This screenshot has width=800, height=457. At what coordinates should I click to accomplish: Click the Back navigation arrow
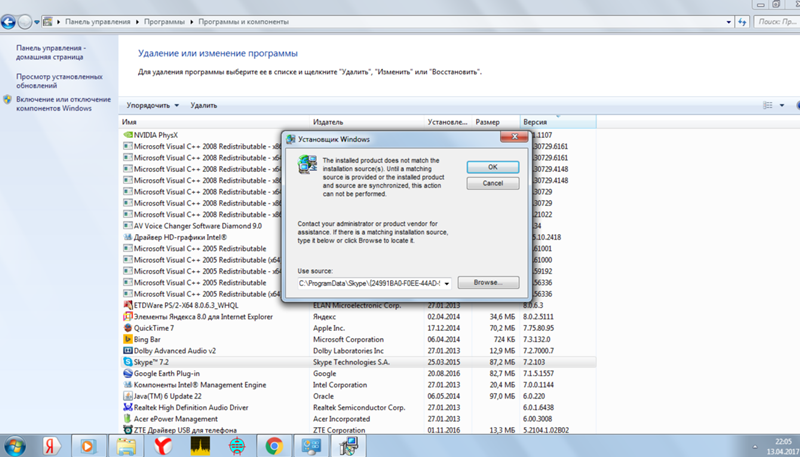pos(8,22)
